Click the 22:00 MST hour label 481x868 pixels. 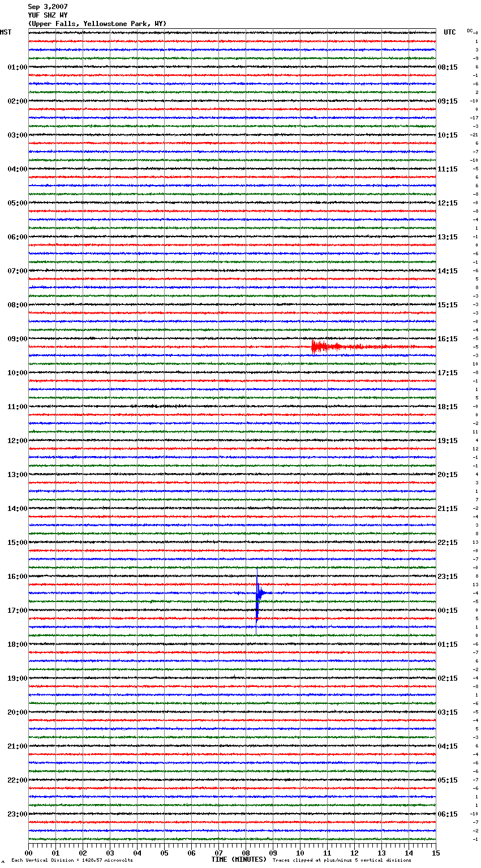18,780
